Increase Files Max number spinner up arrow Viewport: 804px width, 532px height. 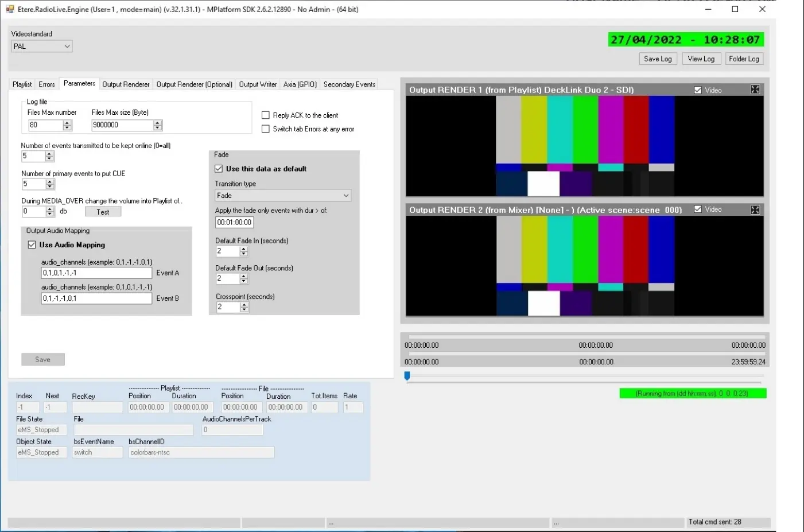[x=68, y=122]
